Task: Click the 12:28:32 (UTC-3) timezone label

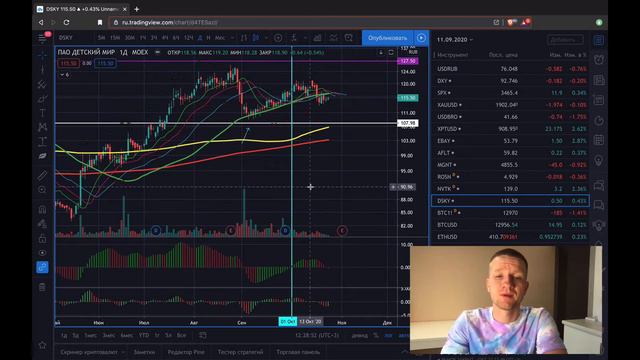Action: click(317, 336)
